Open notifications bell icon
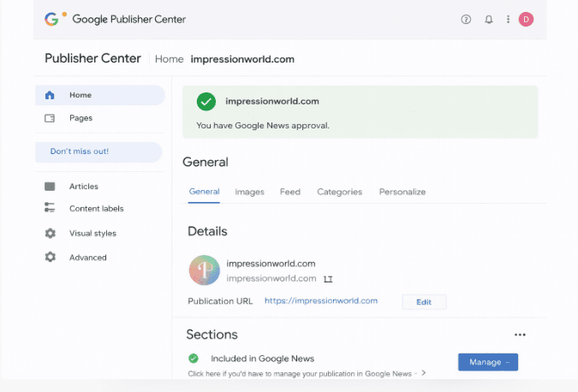The width and height of the screenshot is (578, 392). pyautogui.click(x=489, y=19)
